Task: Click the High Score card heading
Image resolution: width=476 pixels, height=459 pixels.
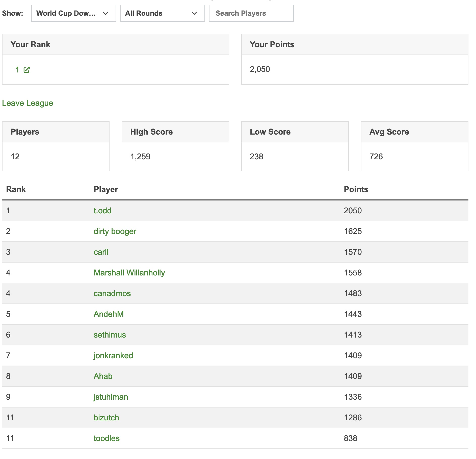Action: (x=151, y=132)
